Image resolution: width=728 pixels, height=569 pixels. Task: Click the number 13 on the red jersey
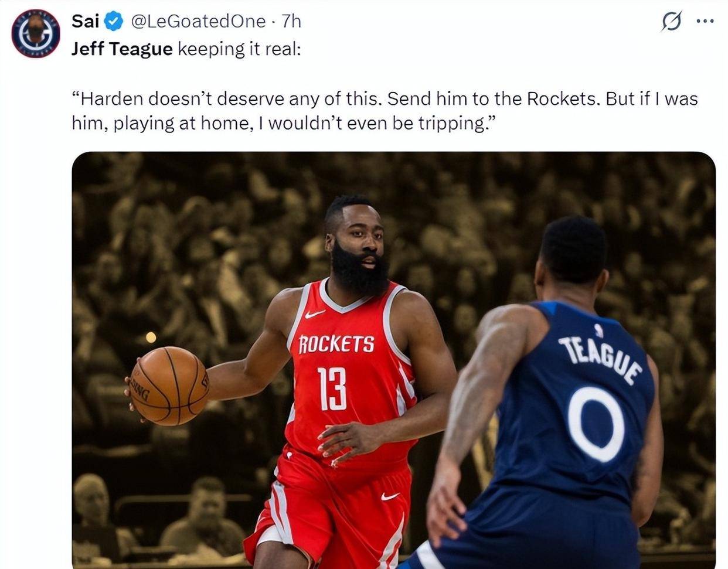(332, 389)
